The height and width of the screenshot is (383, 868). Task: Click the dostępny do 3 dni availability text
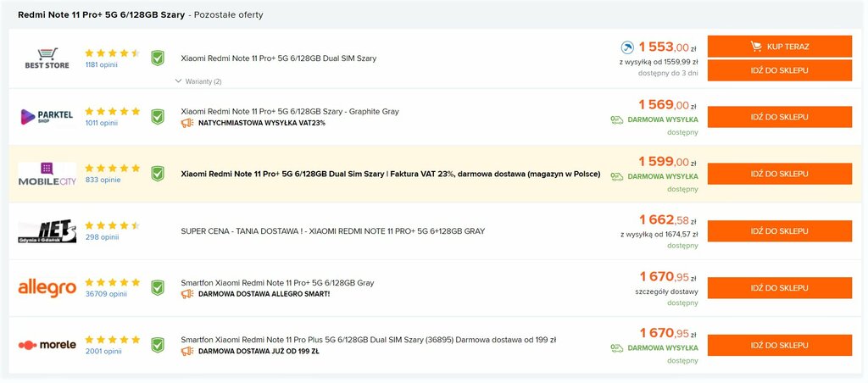coord(668,74)
